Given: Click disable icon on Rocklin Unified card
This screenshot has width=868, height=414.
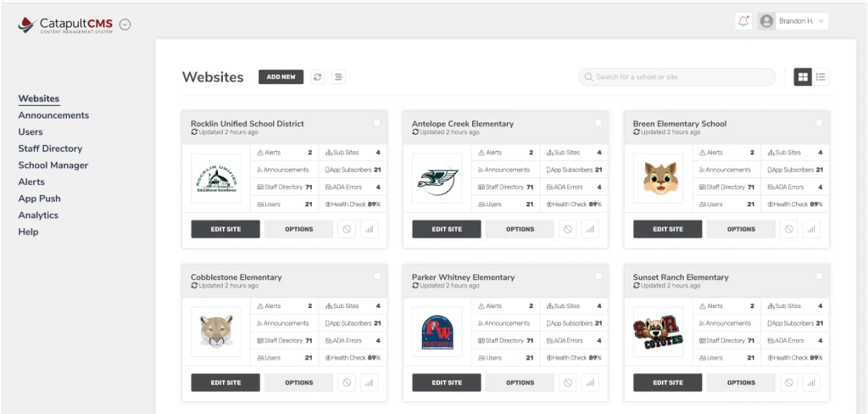Looking at the screenshot, I should [x=347, y=229].
